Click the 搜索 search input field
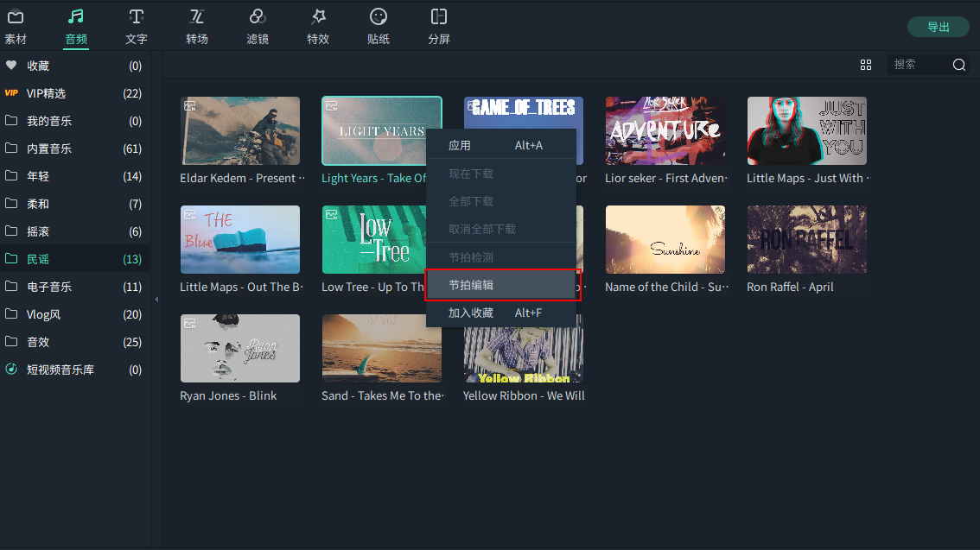 (918, 65)
